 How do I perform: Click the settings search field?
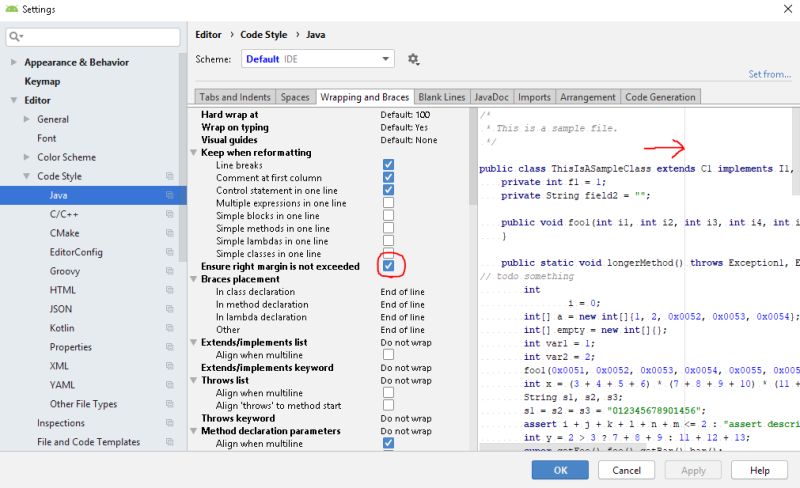pyautogui.click(x=93, y=37)
